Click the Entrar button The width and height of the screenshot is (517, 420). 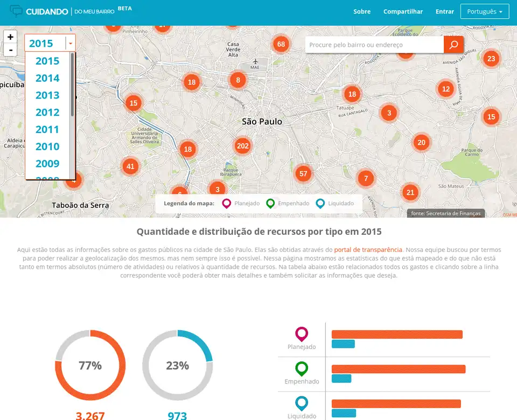pos(444,11)
